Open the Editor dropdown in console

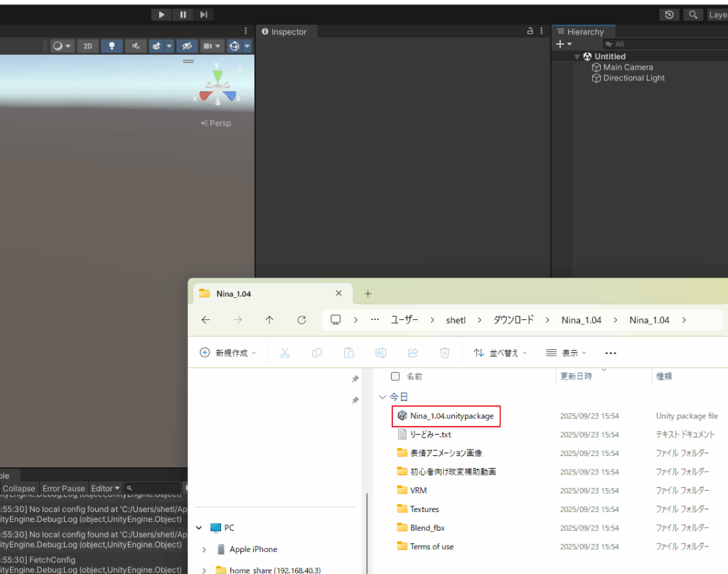(x=105, y=489)
